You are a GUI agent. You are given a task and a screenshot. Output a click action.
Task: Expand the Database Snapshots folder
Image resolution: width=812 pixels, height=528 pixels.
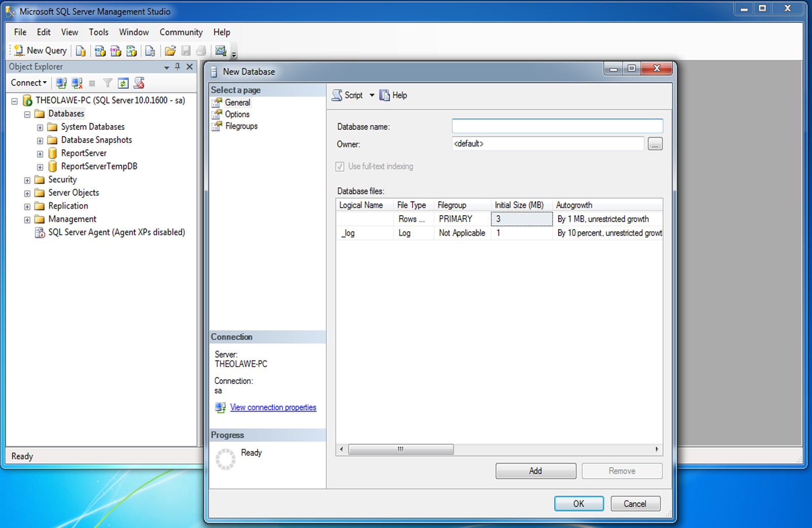(x=40, y=141)
